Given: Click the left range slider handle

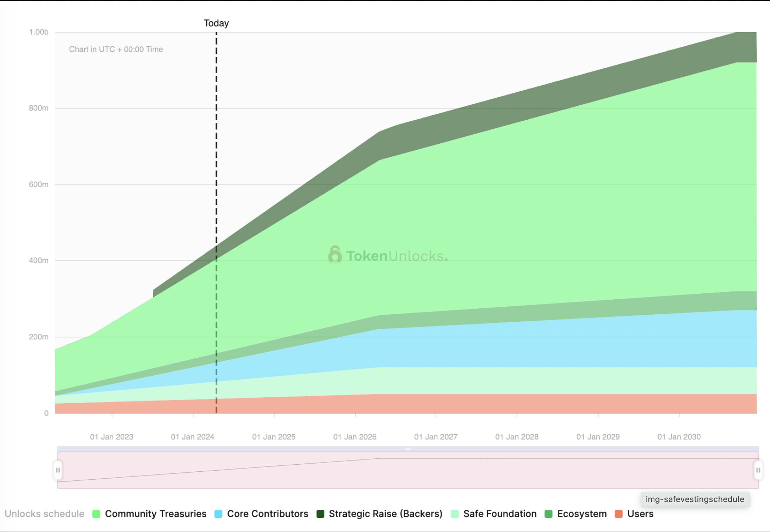Looking at the screenshot, I should (58, 470).
